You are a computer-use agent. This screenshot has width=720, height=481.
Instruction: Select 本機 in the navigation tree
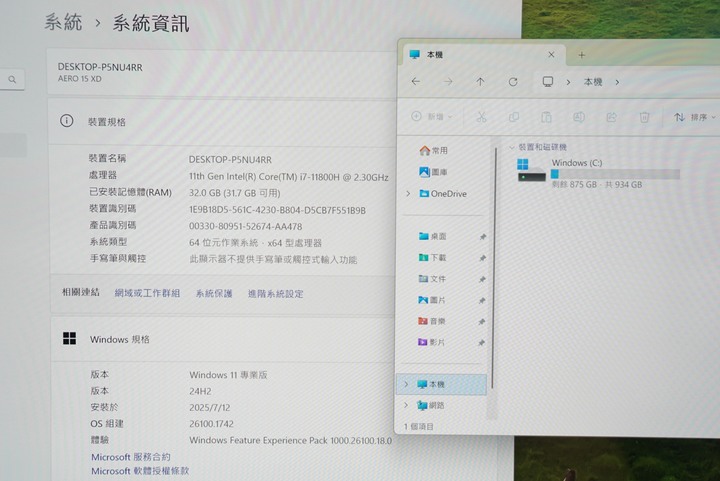click(x=441, y=384)
